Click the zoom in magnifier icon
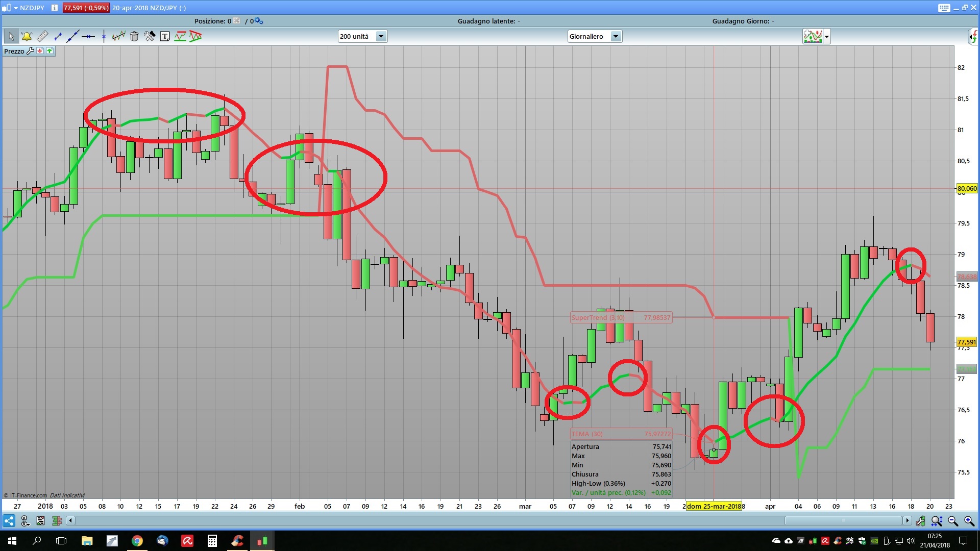 coord(969,521)
